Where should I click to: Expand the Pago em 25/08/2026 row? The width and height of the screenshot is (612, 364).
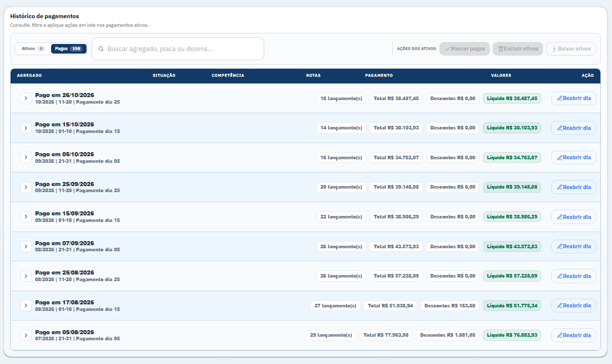pos(26,276)
